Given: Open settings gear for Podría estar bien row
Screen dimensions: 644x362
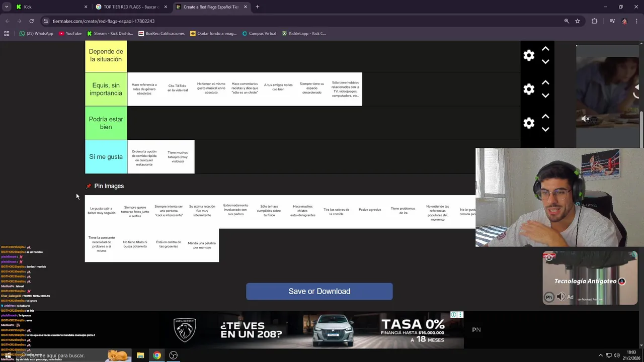Looking at the screenshot, I should tap(529, 123).
